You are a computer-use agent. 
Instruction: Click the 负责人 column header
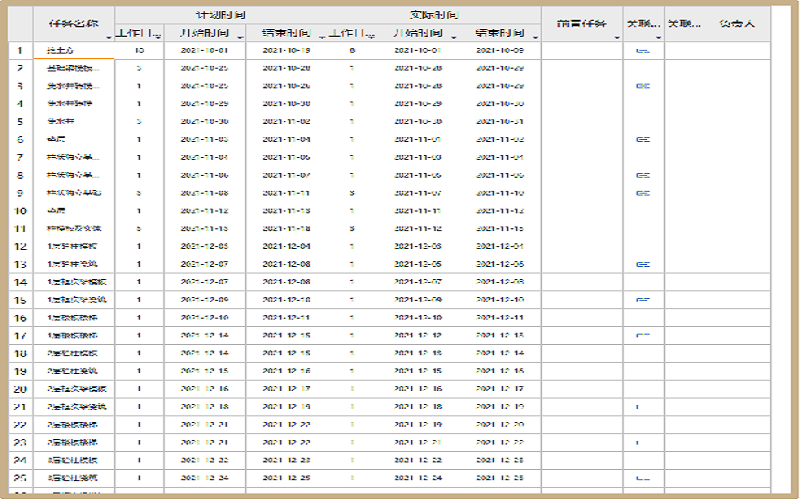tap(737, 24)
